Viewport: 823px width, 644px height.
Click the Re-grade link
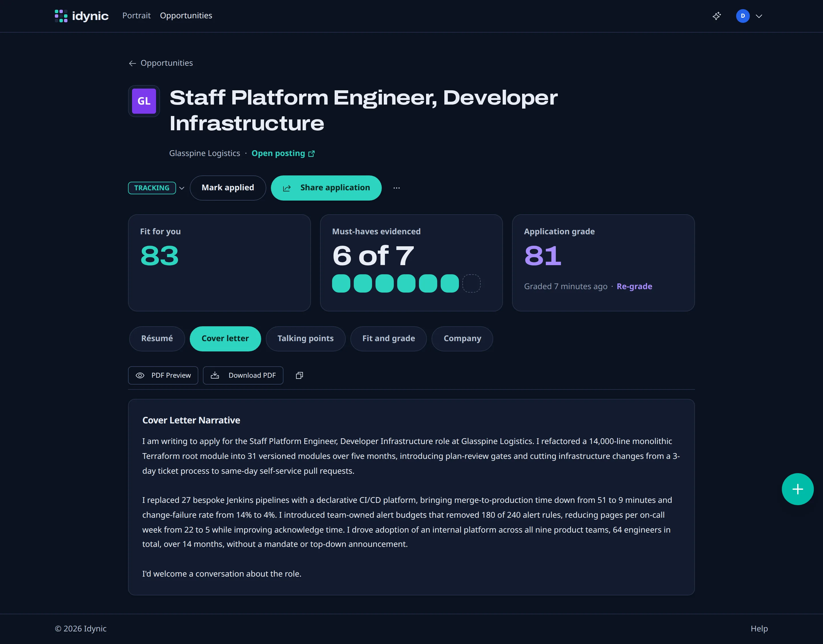pyautogui.click(x=634, y=286)
